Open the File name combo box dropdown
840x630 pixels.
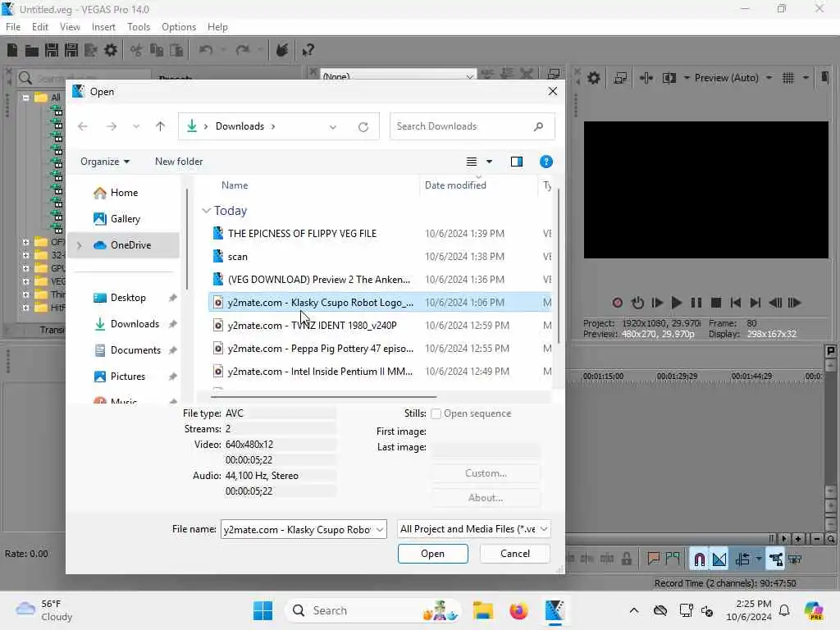pos(380,530)
